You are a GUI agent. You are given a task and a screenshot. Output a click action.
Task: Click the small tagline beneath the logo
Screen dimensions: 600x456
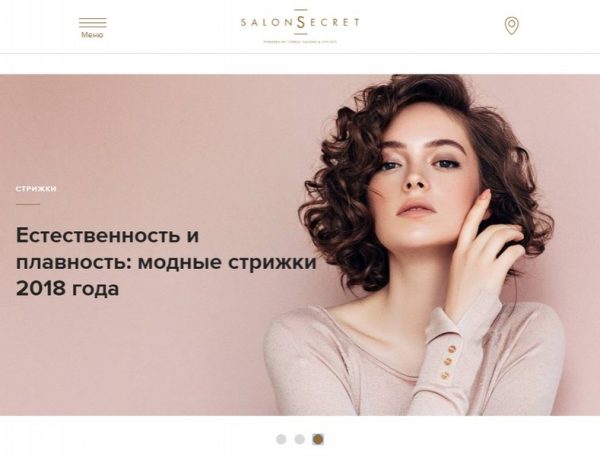(300, 42)
